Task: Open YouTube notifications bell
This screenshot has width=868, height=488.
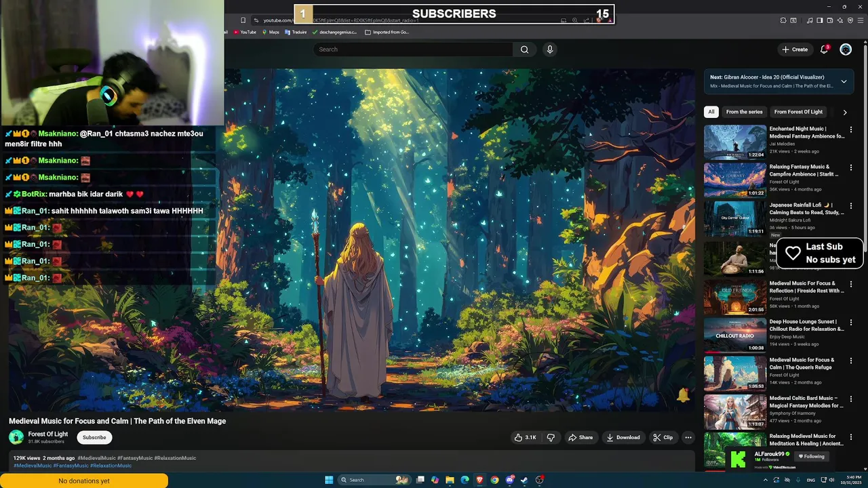Action: click(x=825, y=49)
